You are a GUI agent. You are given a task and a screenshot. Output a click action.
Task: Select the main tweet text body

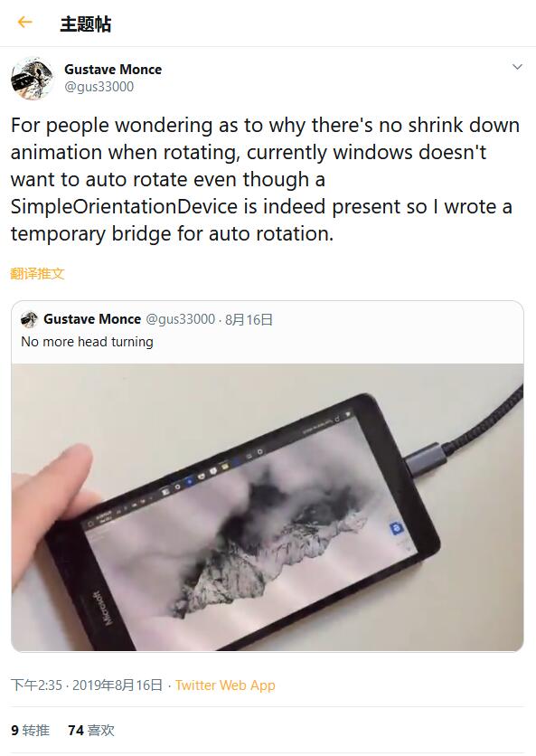266,179
